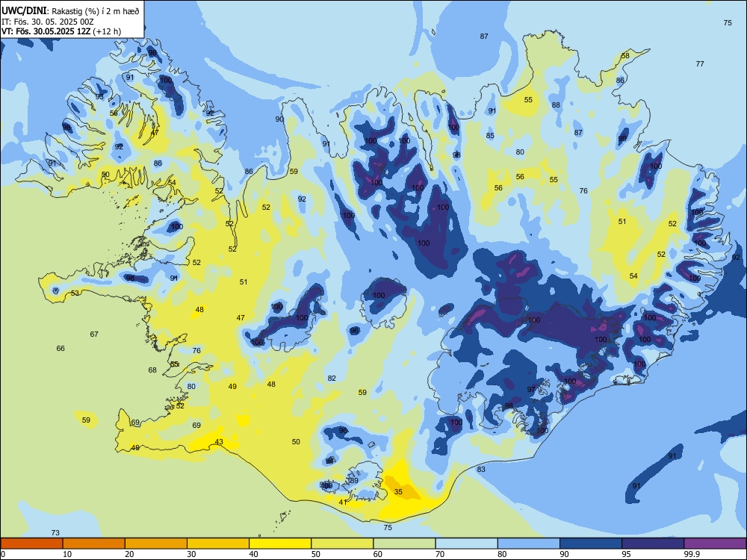
Task: Click the 60–70 pale green legend swatch
Action: click(x=404, y=544)
